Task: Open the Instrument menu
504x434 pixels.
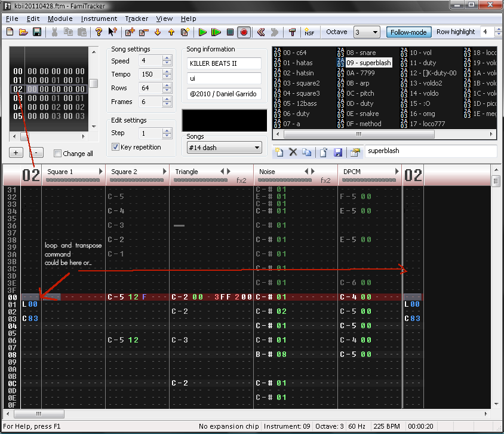Action: [99, 19]
